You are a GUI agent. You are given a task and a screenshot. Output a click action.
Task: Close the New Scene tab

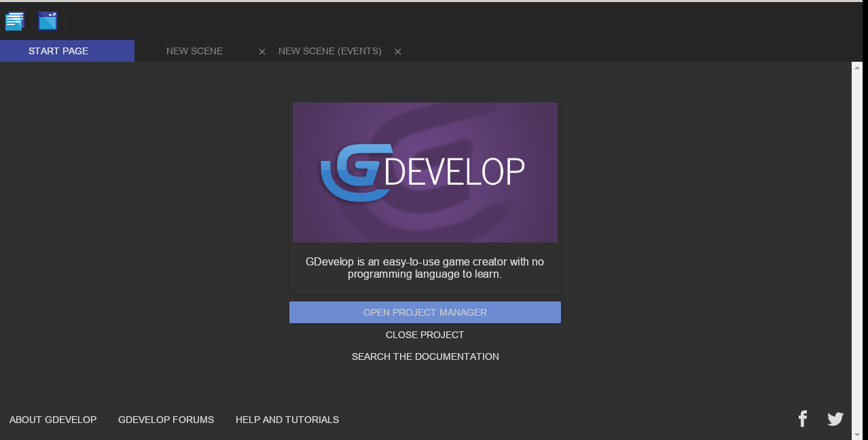point(262,52)
